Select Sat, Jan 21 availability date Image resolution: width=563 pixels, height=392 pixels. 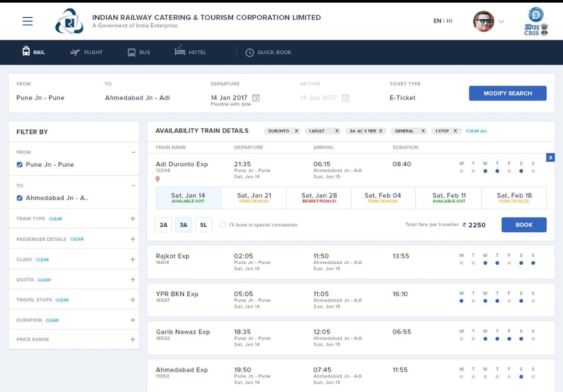pyautogui.click(x=254, y=198)
